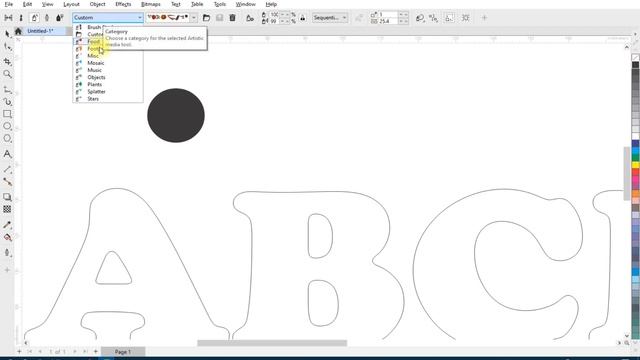Screen dimensions: 640x360
Task: Open the Layout menu
Action: 71,4
